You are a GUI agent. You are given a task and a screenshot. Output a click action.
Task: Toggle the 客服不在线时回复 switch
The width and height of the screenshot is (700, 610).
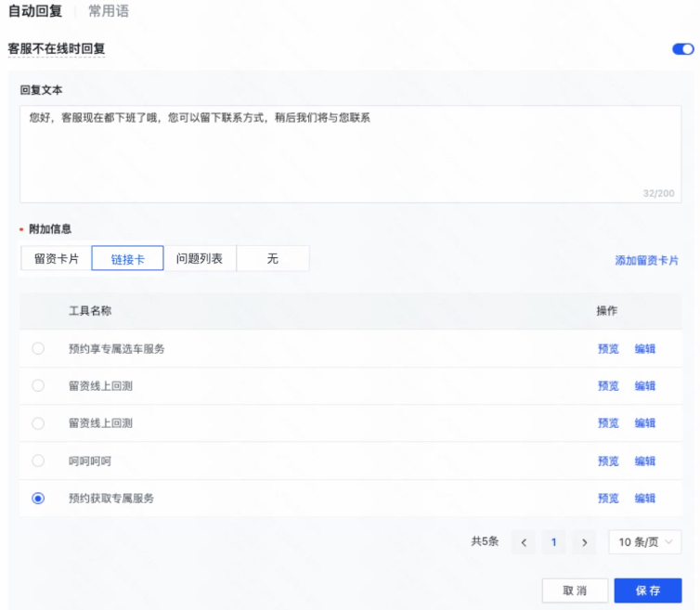coord(683,48)
